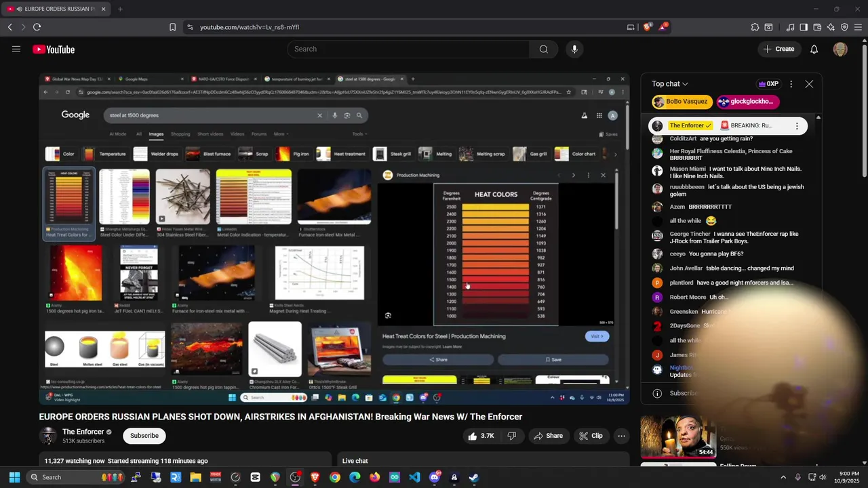Screen dimensions: 868x488
Task: Open screen cast icon in address bar
Action: point(631,27)
